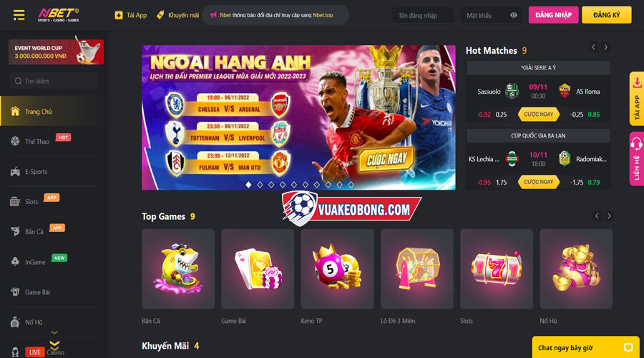Open Khuyến mãi promotions tag icon
The image size is (644, 358).
(160, 15)
